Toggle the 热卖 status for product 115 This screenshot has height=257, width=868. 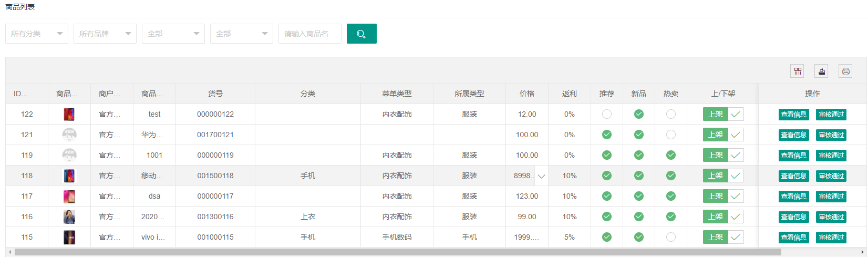(671, 237)
